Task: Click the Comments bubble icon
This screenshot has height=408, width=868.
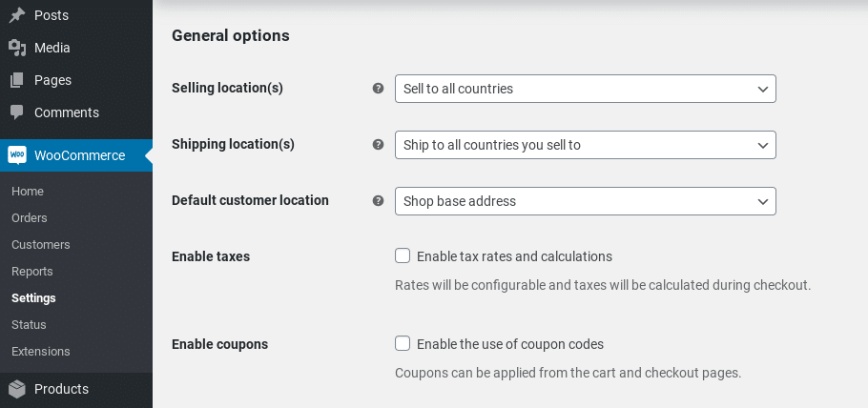Action: [x=17, y=112]
